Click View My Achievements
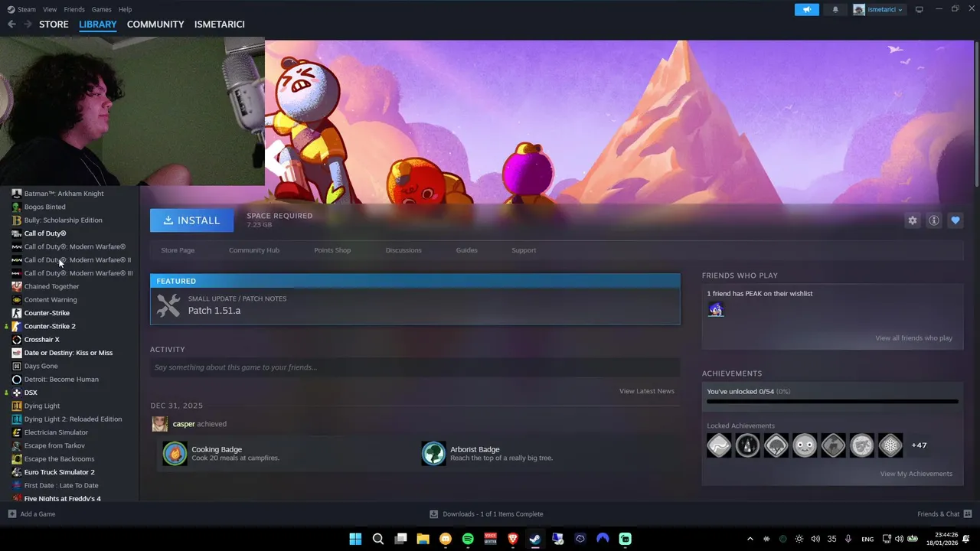Image resolution: width=980 pixels, height=551 pixels. (916, 474)
